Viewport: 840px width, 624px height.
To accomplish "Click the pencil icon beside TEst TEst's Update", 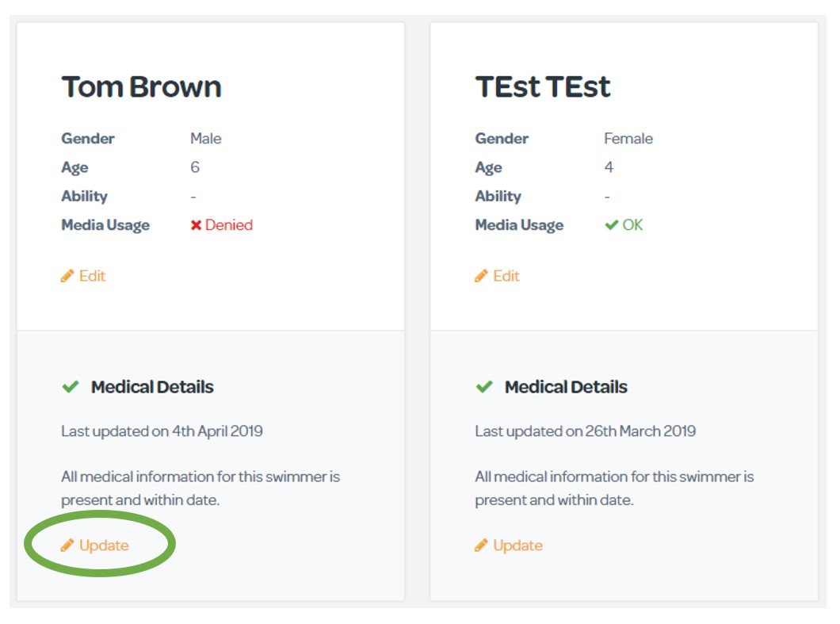I will coord(481,546).
